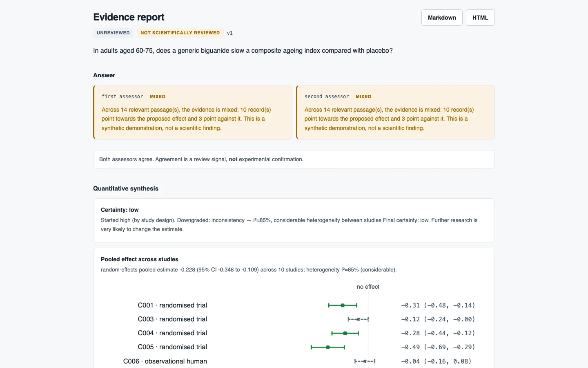Select the "C003 · randomised trial" row label
This screenshot has height=368, width=588.
[x=172, y=319]
